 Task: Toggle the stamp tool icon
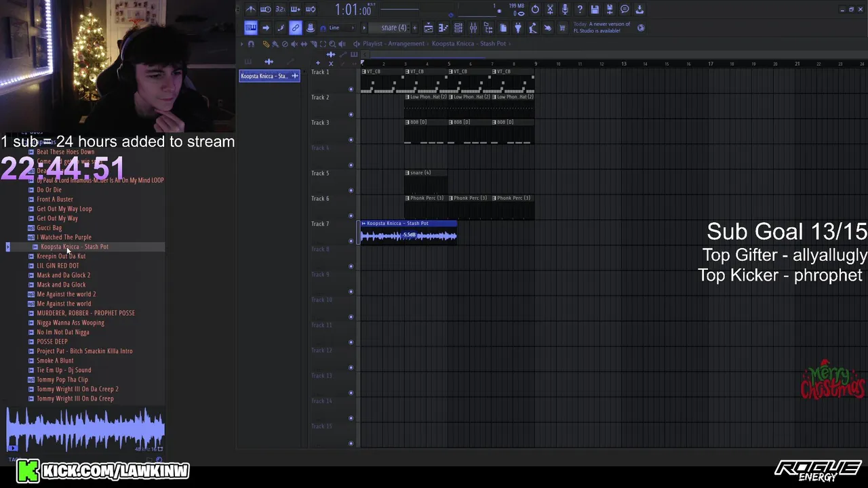[311, 28]
